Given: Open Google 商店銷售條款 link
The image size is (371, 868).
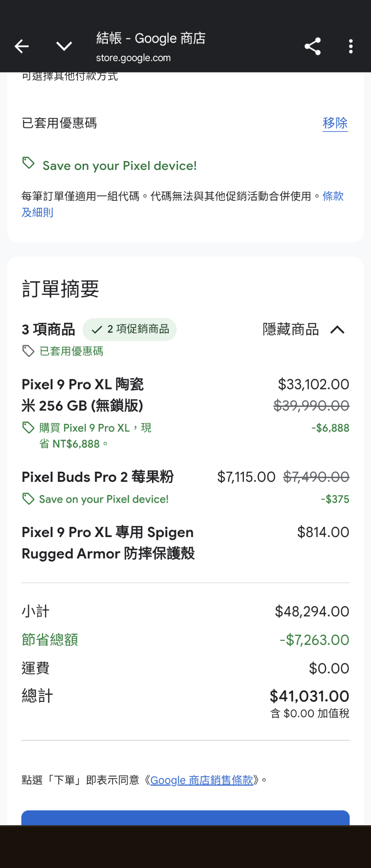Looking at the screenshot, I should pos(202,780).
